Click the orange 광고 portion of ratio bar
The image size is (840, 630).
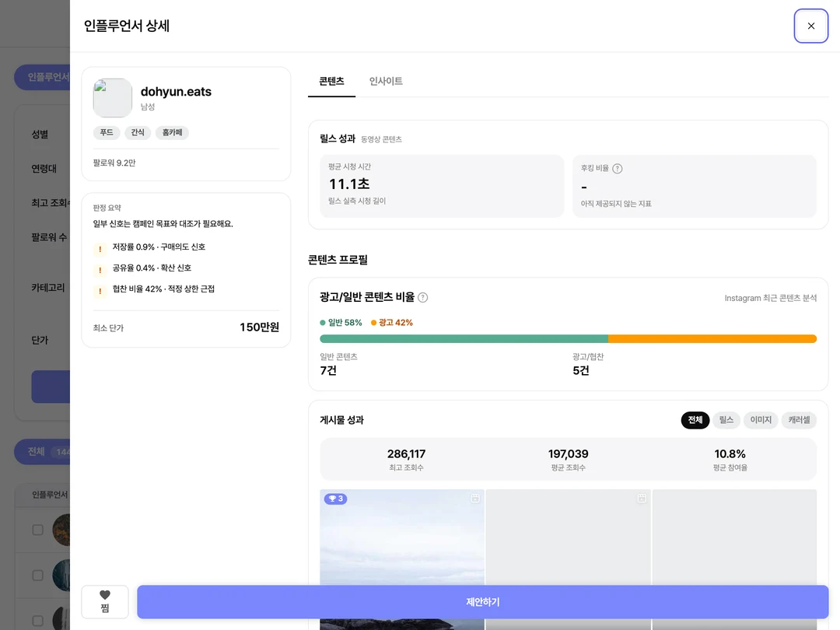pos(712,338)
